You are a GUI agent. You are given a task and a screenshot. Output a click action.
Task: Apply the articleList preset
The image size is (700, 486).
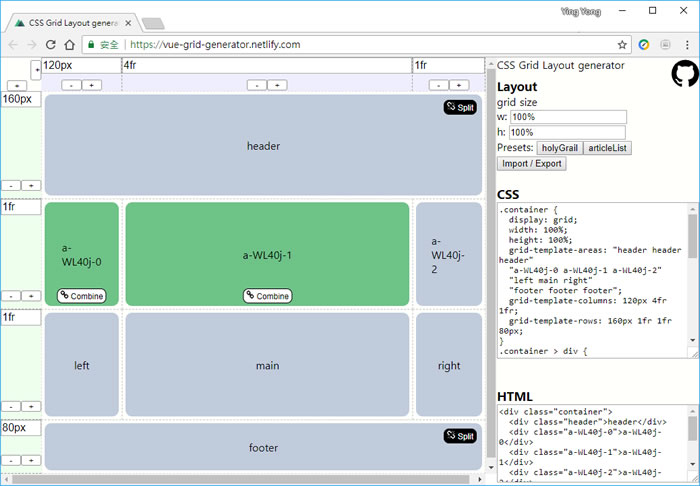[x=607, y=148]
